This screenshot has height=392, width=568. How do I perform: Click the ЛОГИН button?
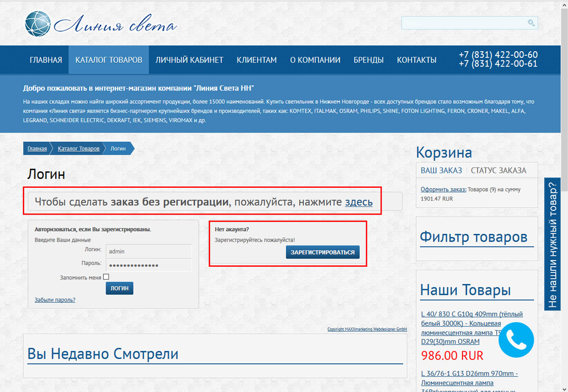[x=120, y=288]
